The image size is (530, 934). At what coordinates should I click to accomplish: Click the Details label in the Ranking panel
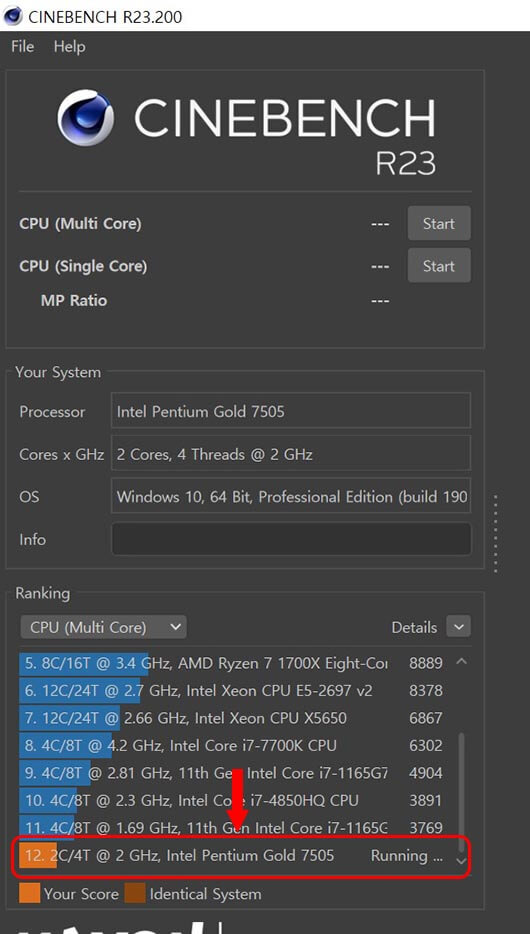point(414,627)
